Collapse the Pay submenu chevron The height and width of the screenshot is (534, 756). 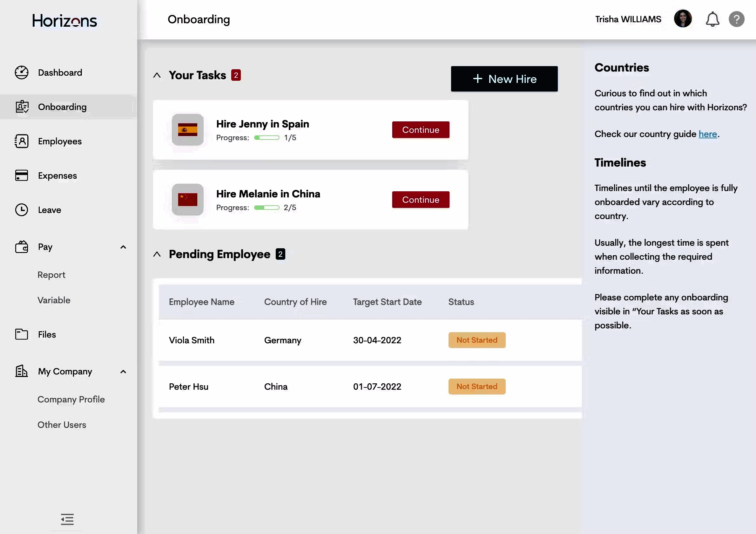[123, 247]
